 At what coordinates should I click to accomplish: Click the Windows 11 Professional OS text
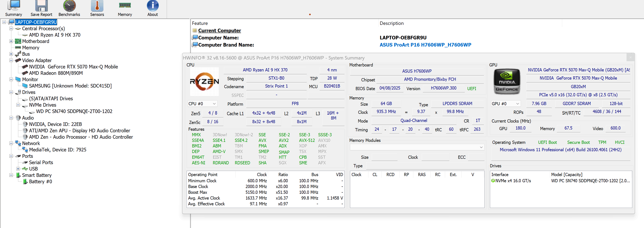[560, 150]
